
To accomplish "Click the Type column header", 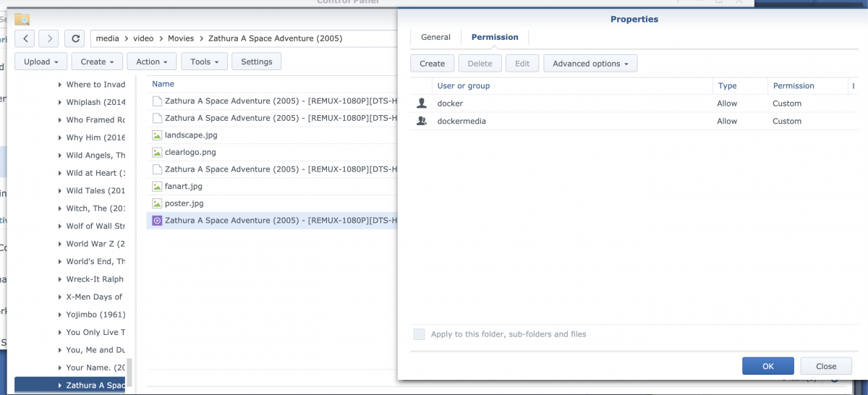I will (x=740, y=85).
